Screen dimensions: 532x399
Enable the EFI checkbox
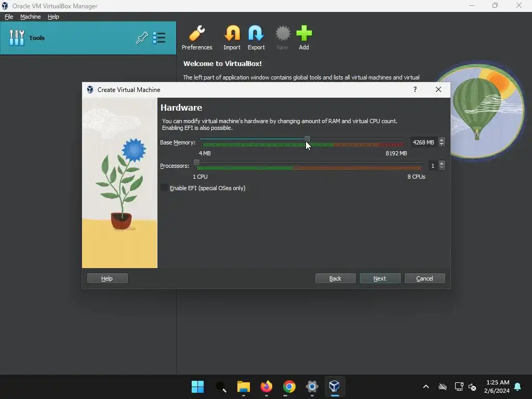pos(164,188)
